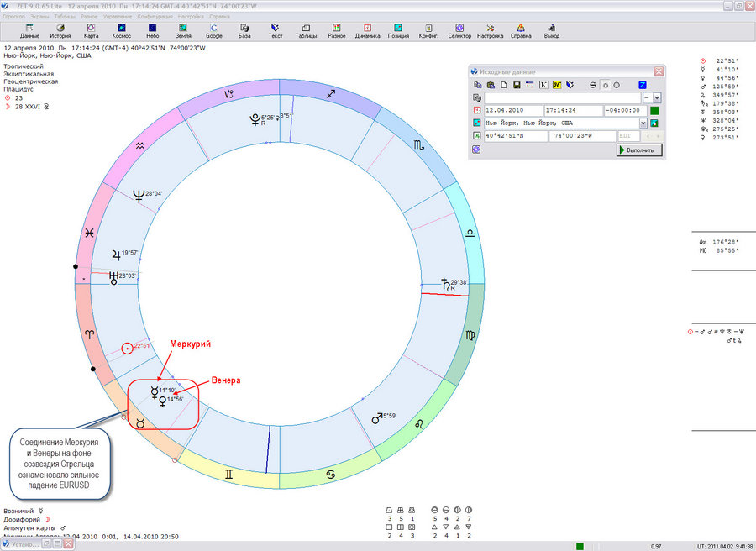Click the save diskette icon in Исходные данные
This screenshot has height=551, width=756.
point(517,85)
